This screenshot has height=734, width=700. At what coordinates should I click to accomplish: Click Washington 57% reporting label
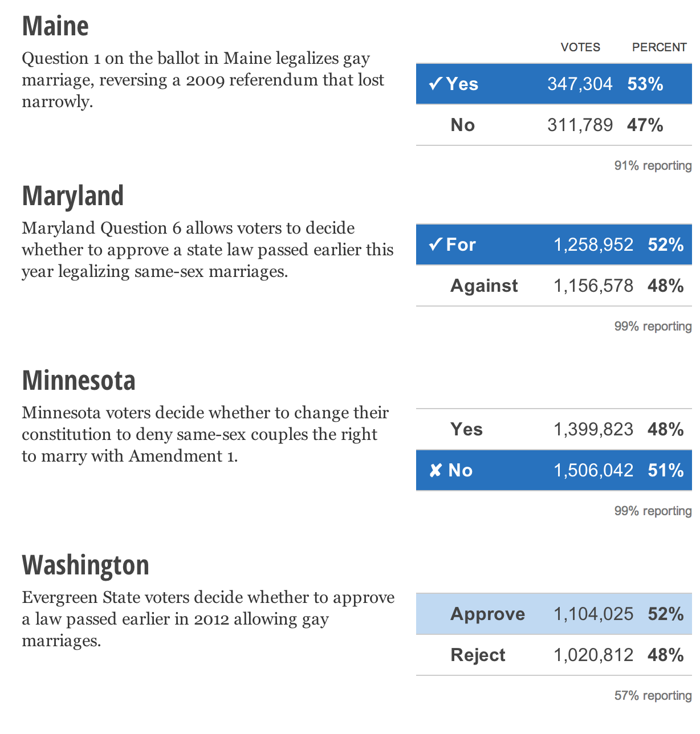click(x=653, y=696)
